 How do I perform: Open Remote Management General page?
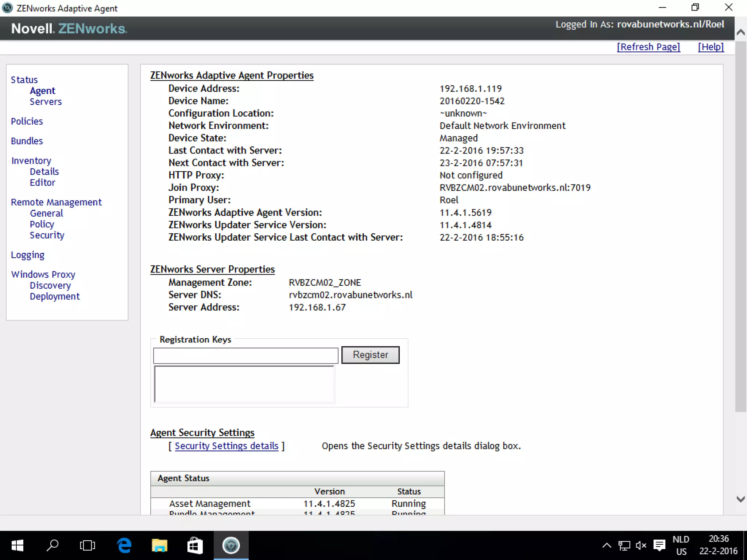[46, 213]
